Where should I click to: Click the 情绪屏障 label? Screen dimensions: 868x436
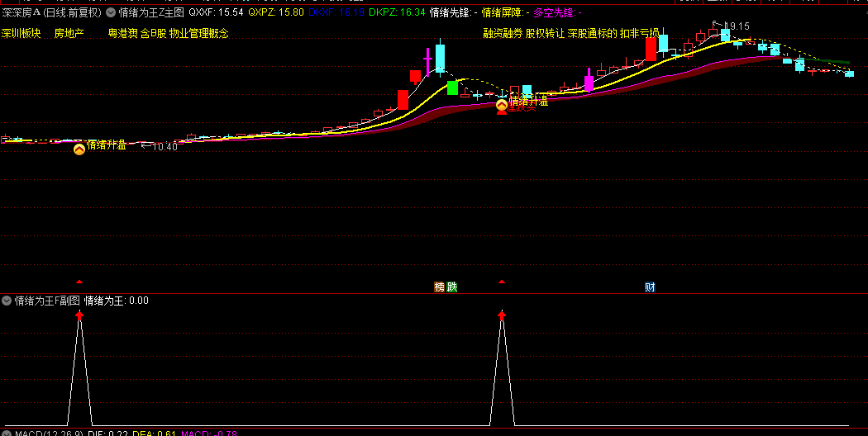pyautogui.click(x=502, y=12)
